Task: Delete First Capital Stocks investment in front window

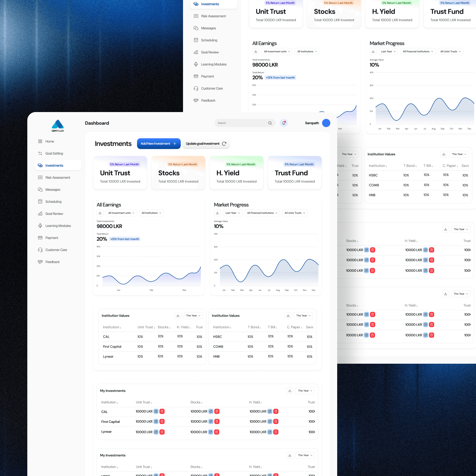Action: (217, 421)
